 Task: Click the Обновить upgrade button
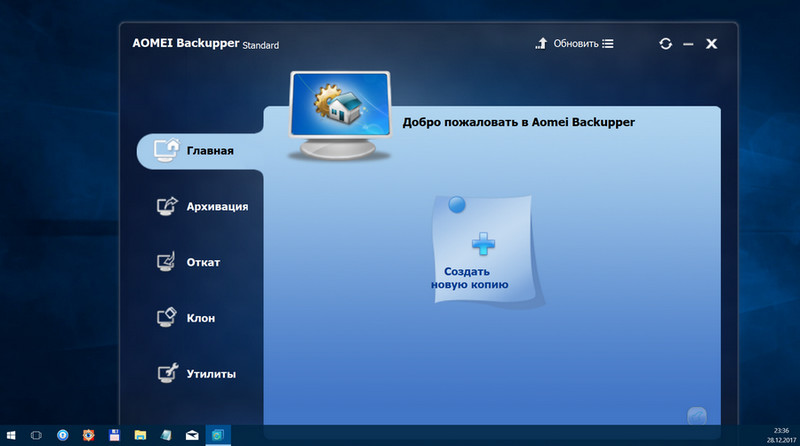576,44
